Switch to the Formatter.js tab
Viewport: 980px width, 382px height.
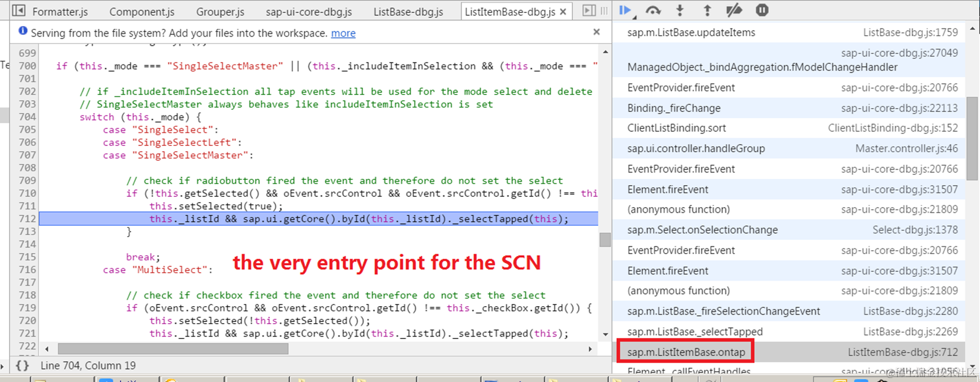pyautogui.click(x=60, y=11)
